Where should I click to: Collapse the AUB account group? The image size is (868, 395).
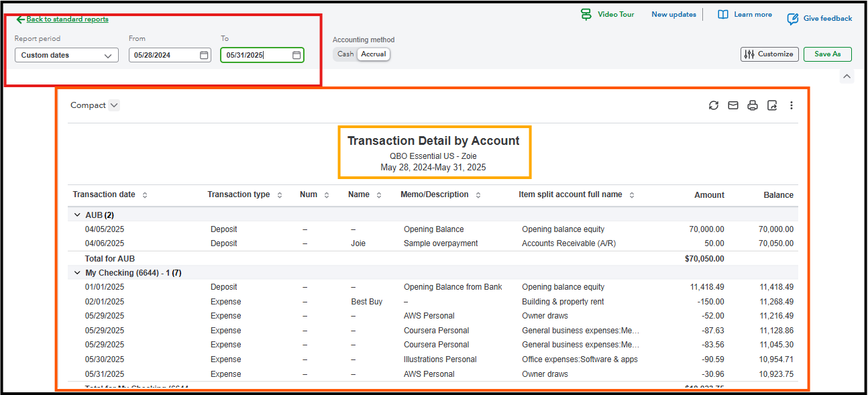[76, 215]
